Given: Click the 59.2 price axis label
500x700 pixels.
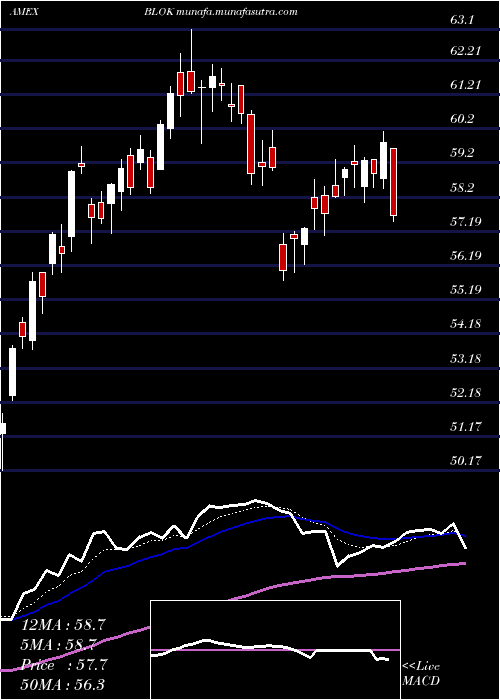Looking at the screenshot, I should [463, 153].
